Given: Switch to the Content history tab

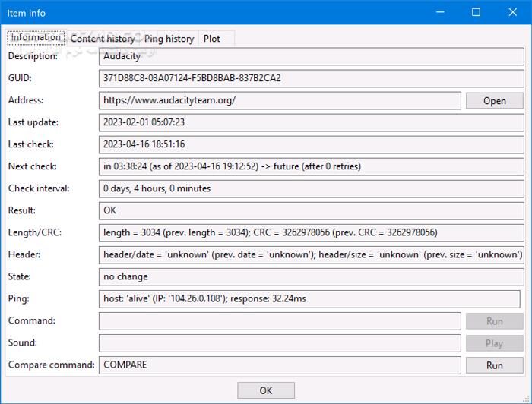Looking at the screenshot, I should pyautogui.click(x=103, y=38).
